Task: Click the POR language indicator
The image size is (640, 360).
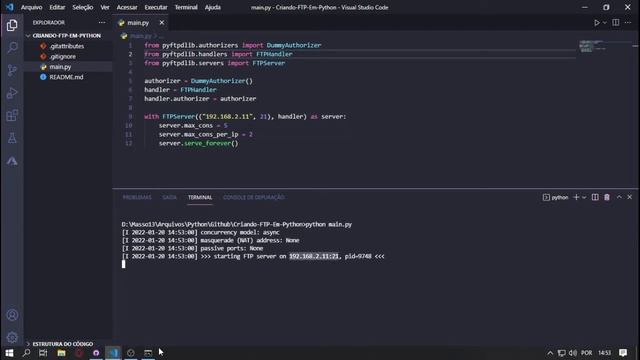Action: point(587,353)
